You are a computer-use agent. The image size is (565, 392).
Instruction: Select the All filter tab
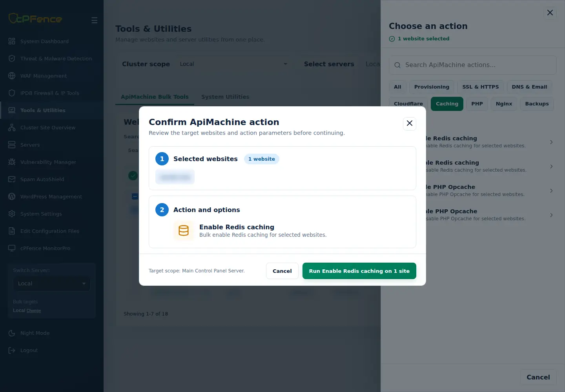(x=397, y=87)
